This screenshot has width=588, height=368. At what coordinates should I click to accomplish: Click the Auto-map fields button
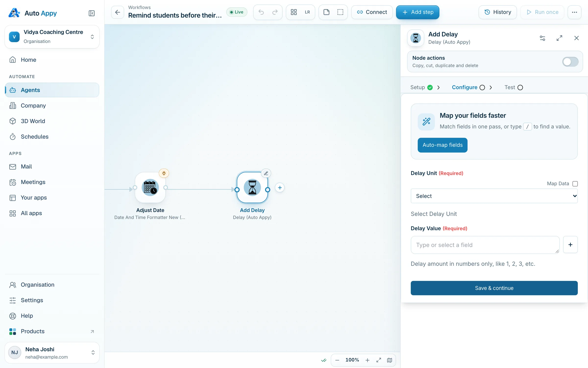[x=442, y=145]
